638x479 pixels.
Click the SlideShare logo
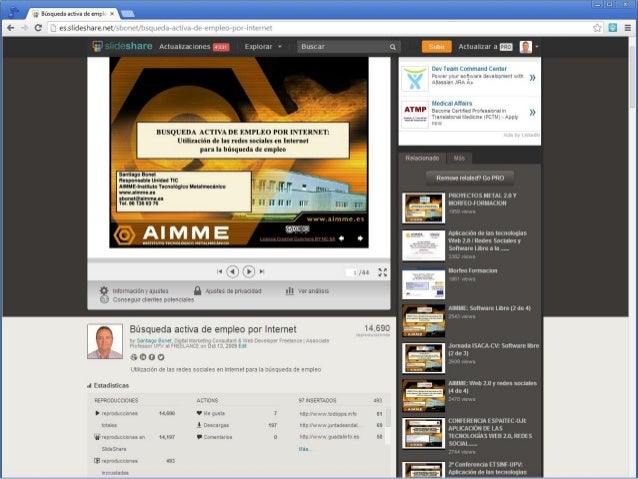[122, 46]
